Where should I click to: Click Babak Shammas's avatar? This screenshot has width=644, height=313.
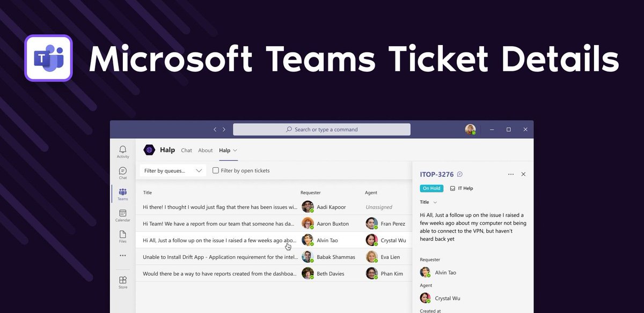(x=308, y=257)
